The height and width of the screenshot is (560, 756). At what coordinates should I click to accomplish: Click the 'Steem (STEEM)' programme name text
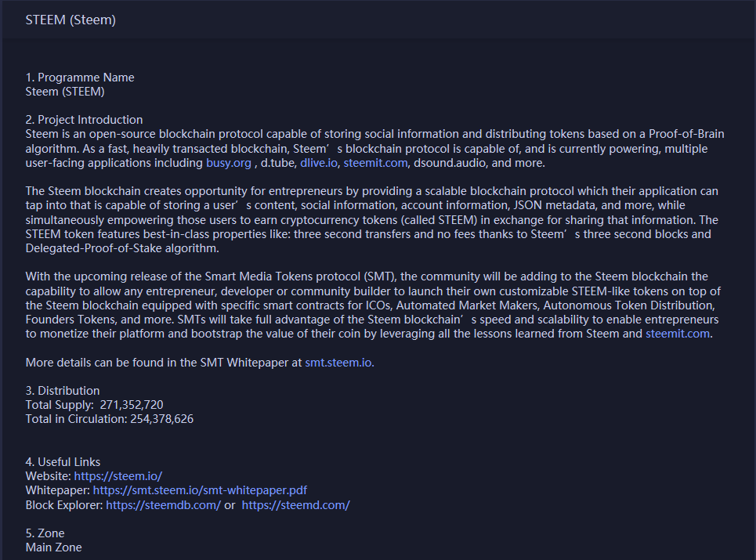[64, 92]
